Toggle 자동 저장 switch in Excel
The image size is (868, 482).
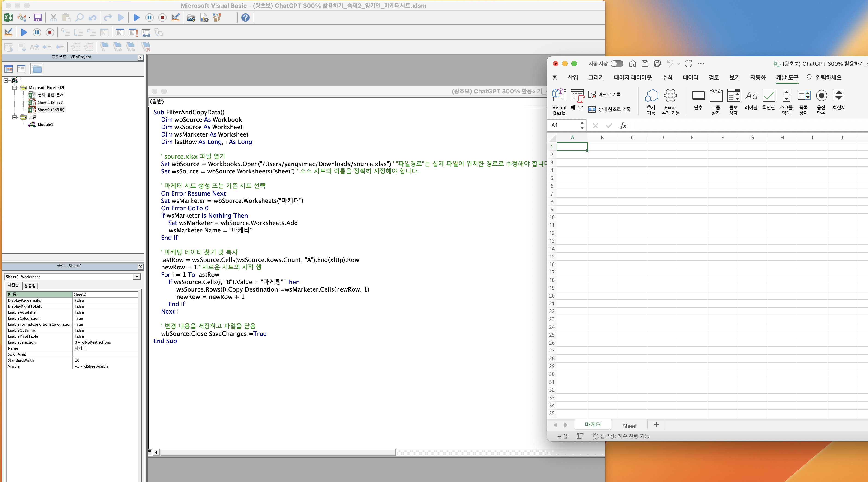click(617, 64)
